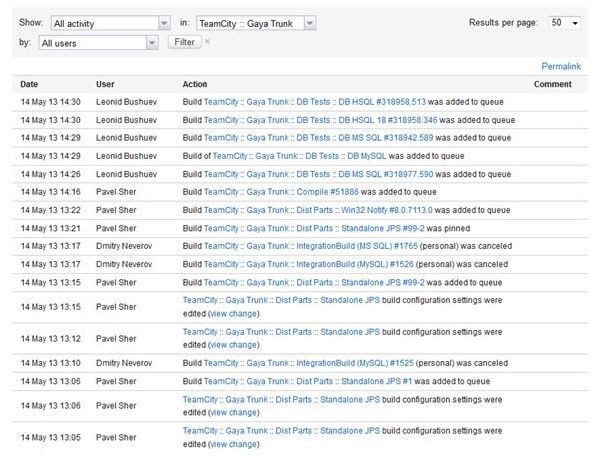Change Results per page from 50

click(564, 23)
